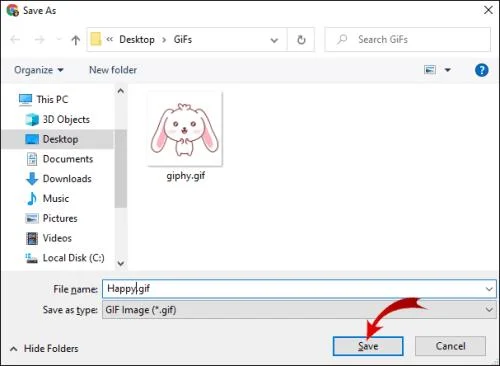Click the yellow folder icon in address bar
Image resolution: width=500 pixels, height=366 pixels.
(96, 39)
